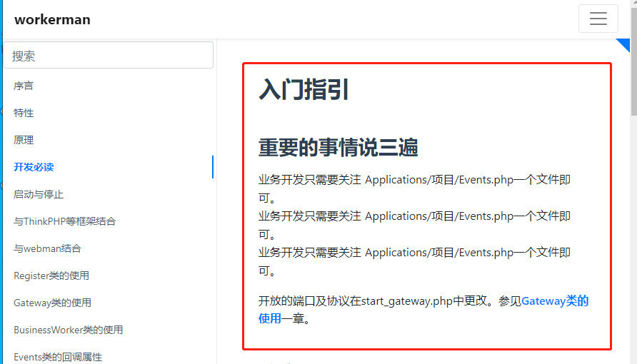Screen dimensions: 637x364
Task: Follow the blue Gateway类的使用 link in article
Action: coord(554,301)
